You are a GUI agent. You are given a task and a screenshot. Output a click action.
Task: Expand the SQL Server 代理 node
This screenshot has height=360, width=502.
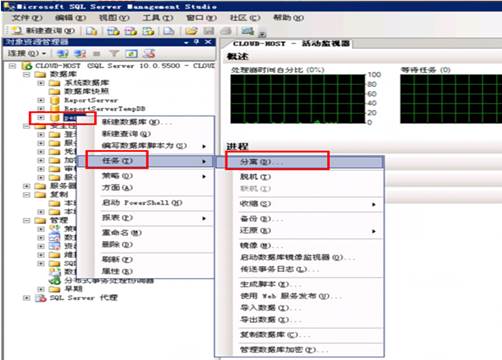pos(27,298)
